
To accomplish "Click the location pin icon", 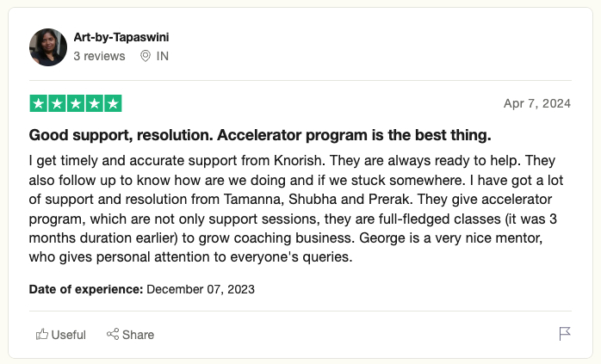I will [x=146, y=56].
